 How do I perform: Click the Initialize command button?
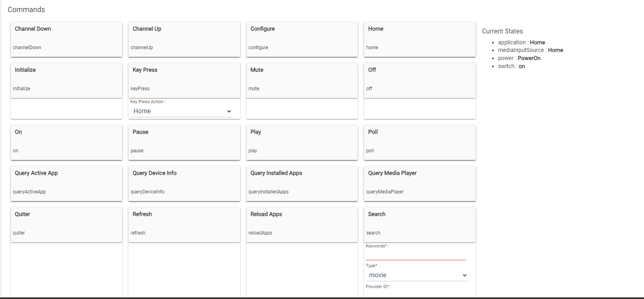66,80
